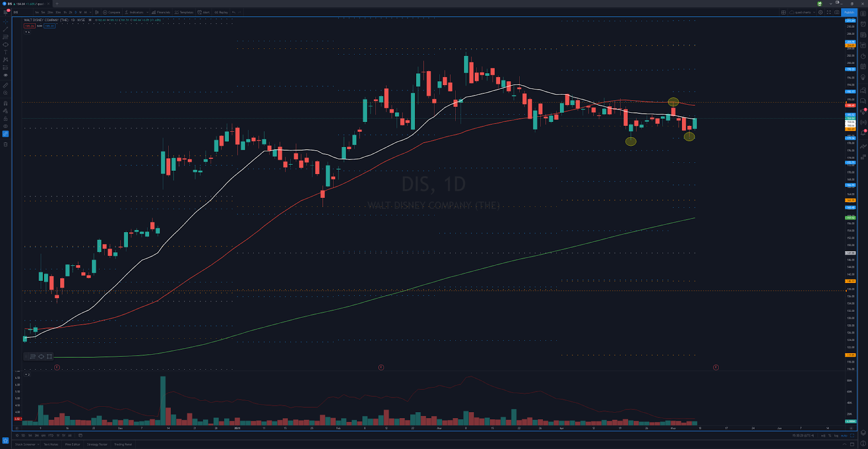Screen dimensions: 868x449
Task: Open the notifications bell panel
Action: (x=863, y=132)
